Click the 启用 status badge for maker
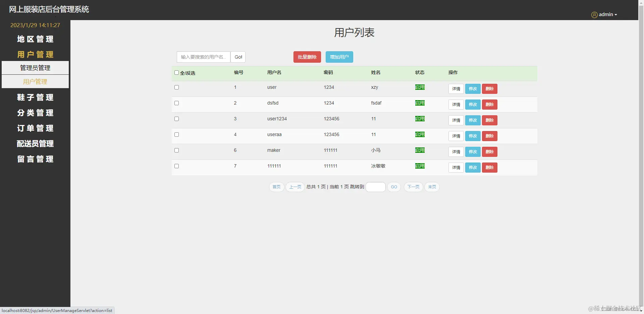Viewport: 644px width, 314px height. tap(420, 150)
